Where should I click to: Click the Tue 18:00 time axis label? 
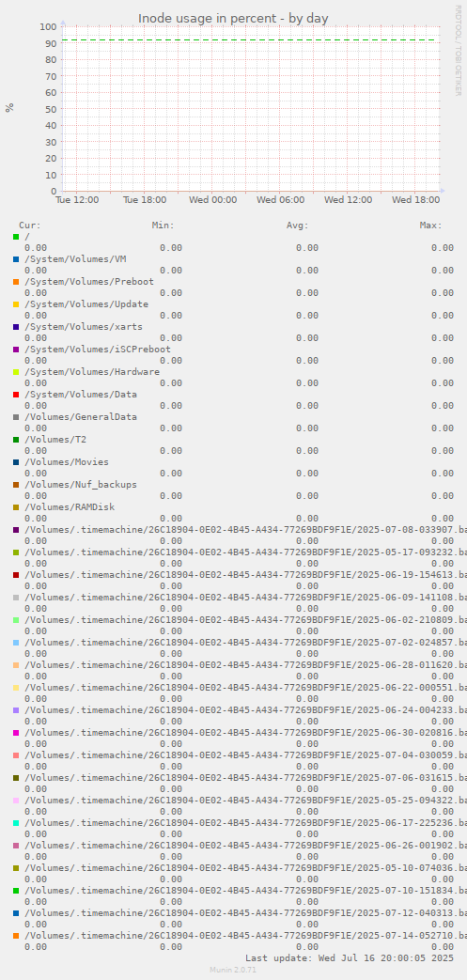point(145,200)
